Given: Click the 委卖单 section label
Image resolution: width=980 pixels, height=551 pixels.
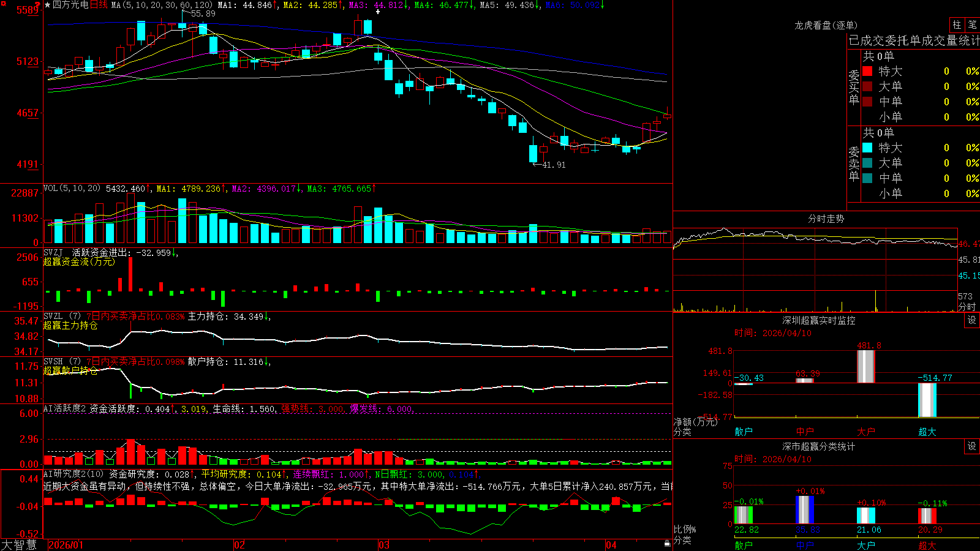Looking at the screenshot, I should (854, 163).
